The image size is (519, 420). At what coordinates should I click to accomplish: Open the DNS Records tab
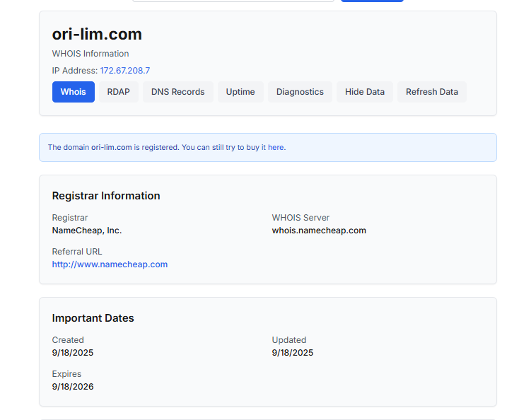177,92
